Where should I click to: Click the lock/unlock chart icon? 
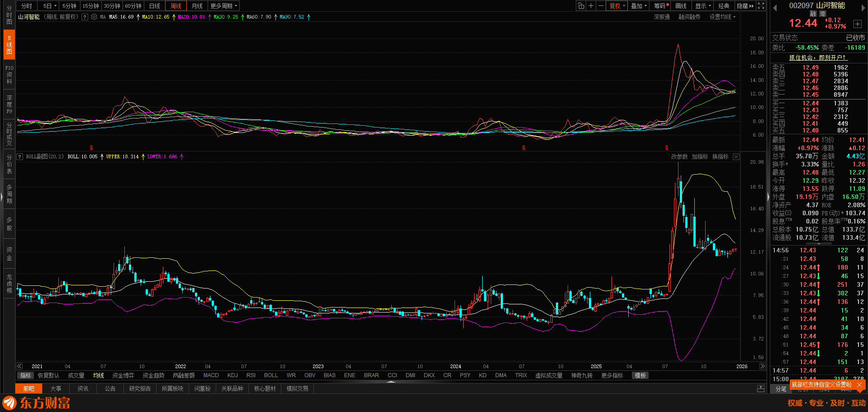click(581, 6)
